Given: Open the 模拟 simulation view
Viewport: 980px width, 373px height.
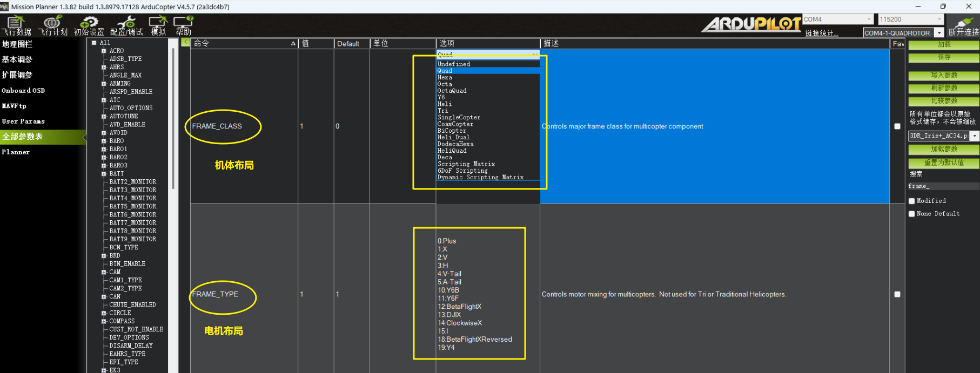Looking at the screenshot, I should [x=158, y=25].
